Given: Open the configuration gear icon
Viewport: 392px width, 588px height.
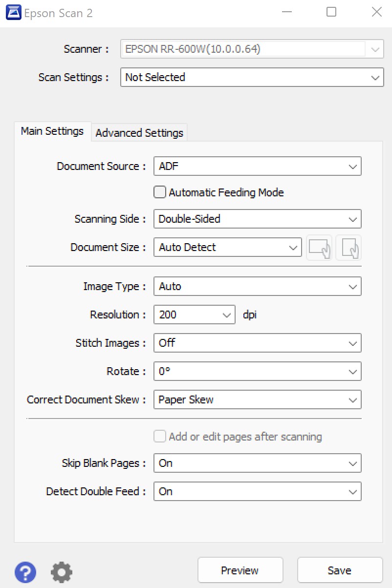Looking at the screenshot, I should [62, 571].
